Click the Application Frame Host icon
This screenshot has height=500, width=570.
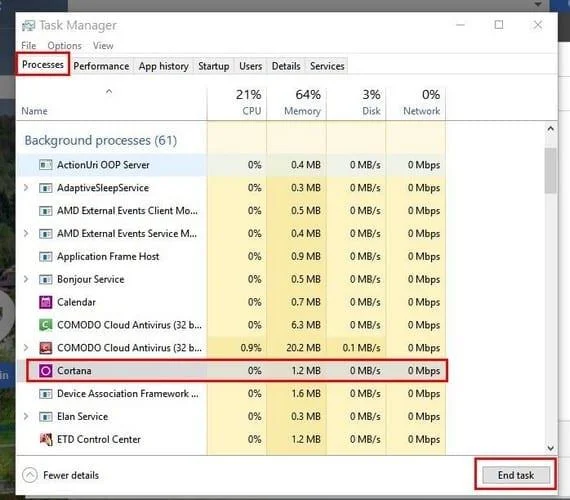[x=45, y=257]
